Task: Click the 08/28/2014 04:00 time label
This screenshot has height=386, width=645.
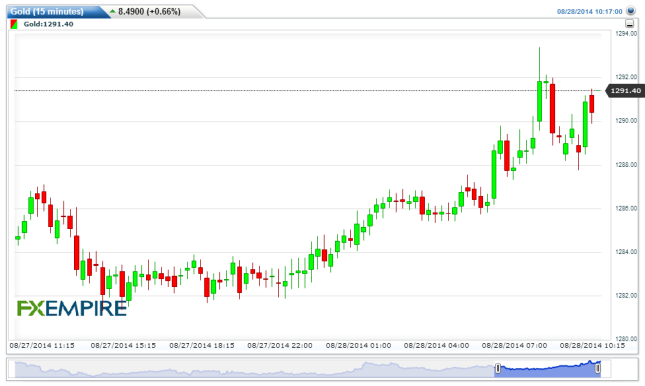Action: pos(436,345)
